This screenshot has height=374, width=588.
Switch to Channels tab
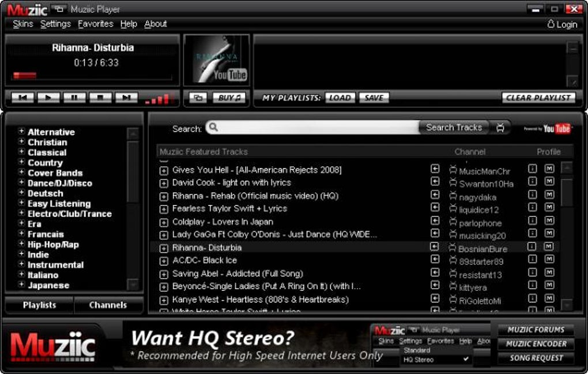[108, 305]
